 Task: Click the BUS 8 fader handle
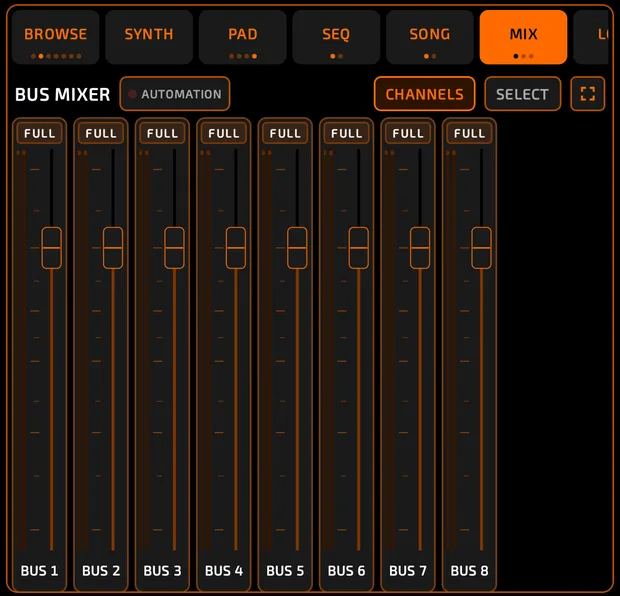pos(481,248)
